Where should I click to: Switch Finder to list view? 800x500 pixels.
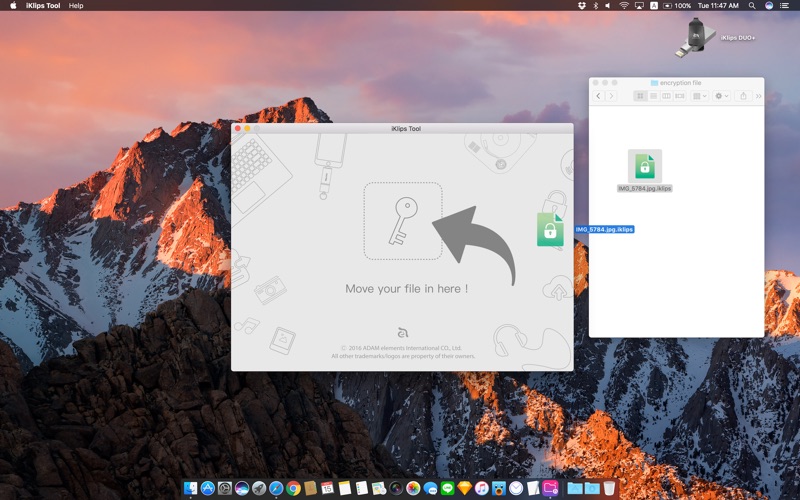coord(653,96)
